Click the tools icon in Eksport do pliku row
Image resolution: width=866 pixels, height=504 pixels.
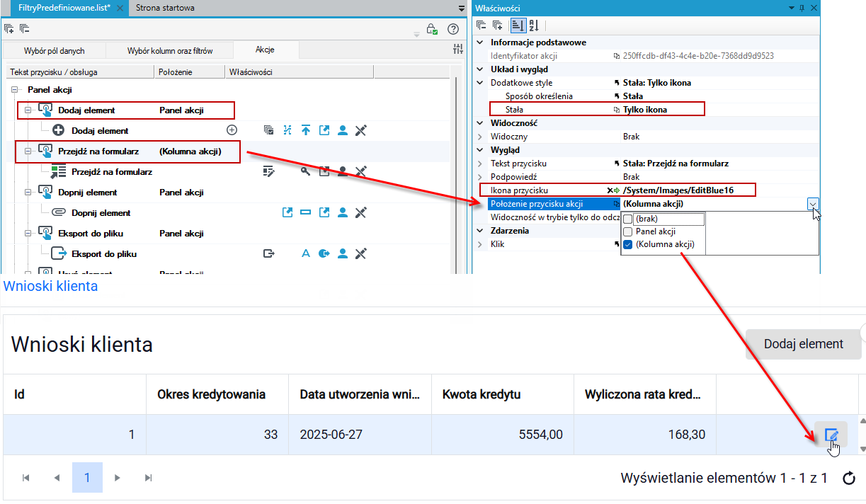(x=360, y=253)
